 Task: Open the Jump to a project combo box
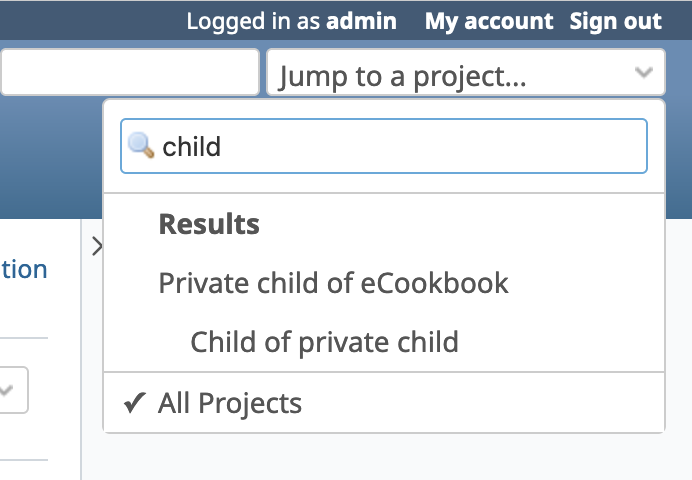click(x=466, y=72)
